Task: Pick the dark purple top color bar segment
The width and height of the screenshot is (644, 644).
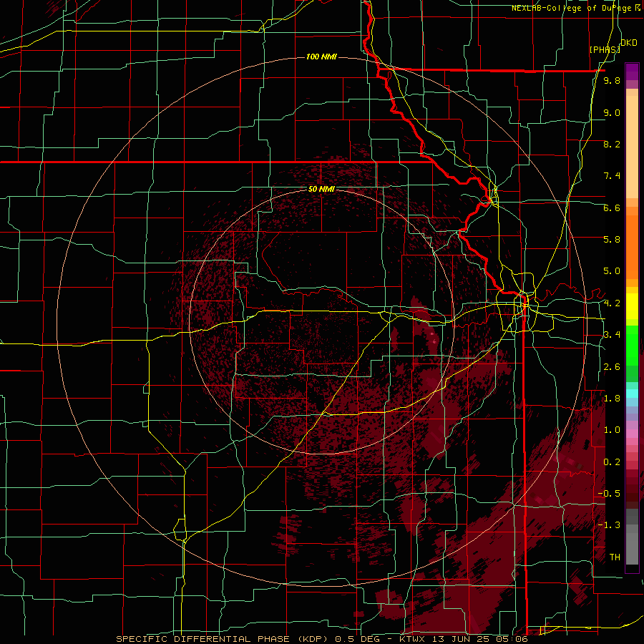Action: (632, 72)
